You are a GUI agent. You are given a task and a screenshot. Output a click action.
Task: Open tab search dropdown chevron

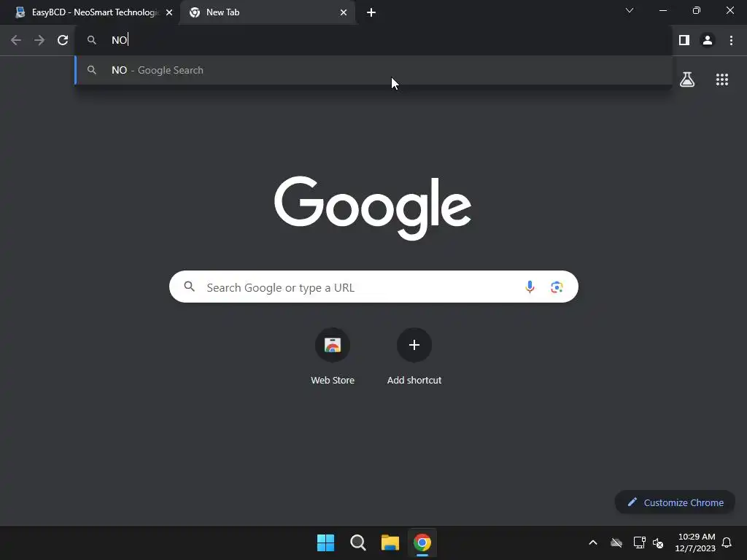click(630, 10)
